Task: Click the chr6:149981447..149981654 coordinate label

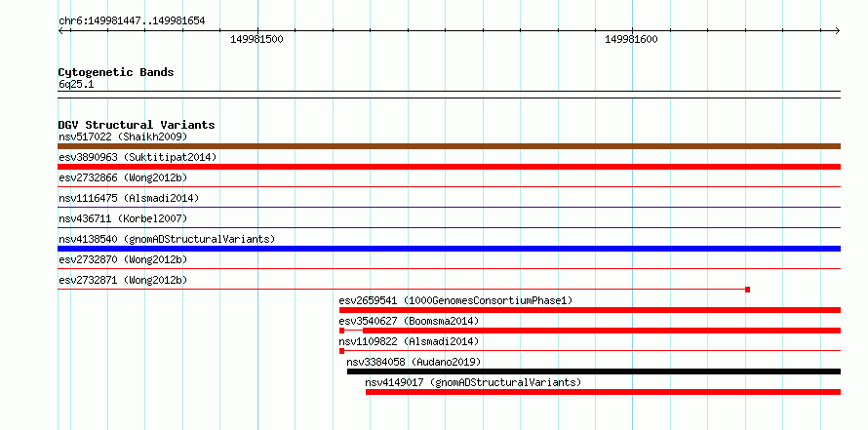Action: pyautogui.click(x=132, y=21)
